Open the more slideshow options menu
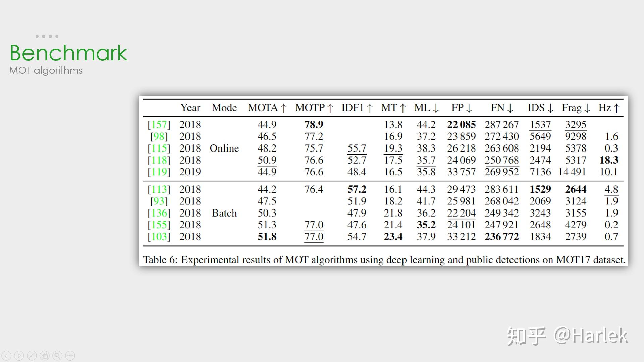The width and height of the screenshot is (644, 362). point(70,356)
